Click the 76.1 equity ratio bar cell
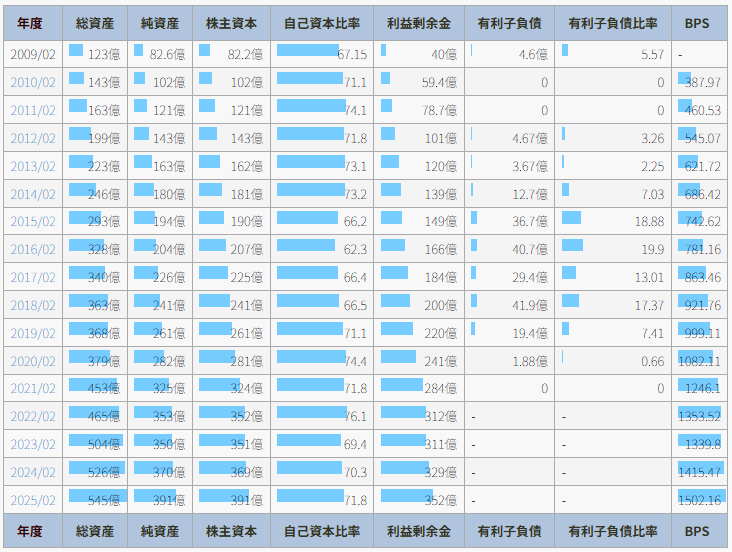 [x=321, y=416]
